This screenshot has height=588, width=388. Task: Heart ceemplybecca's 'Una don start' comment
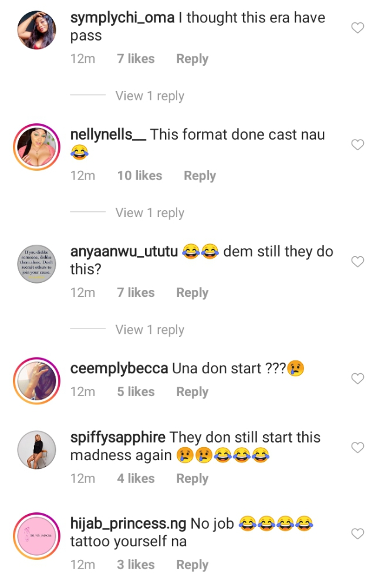click(x=357, y=379)
